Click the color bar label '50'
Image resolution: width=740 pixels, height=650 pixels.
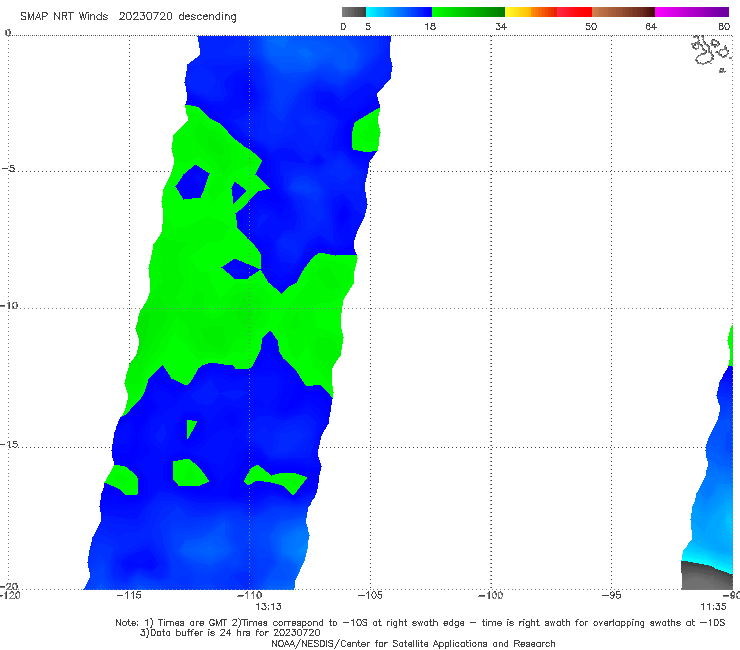tap(591, 26)
